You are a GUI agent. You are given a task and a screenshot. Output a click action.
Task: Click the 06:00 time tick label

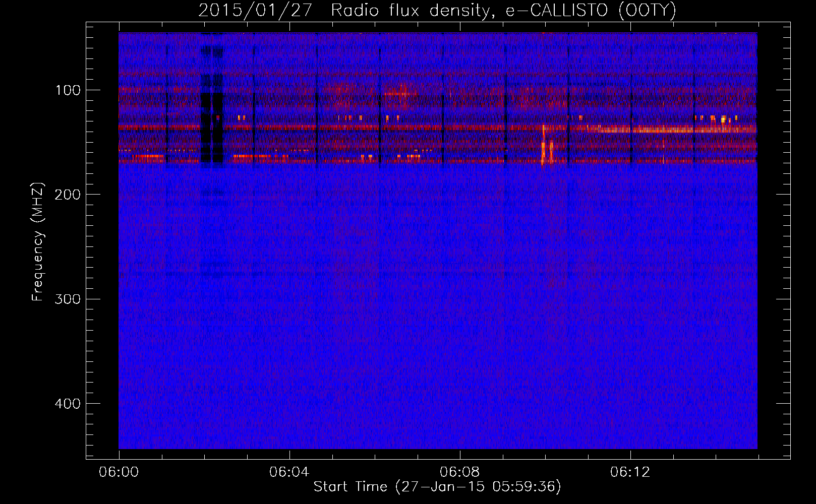119,472
